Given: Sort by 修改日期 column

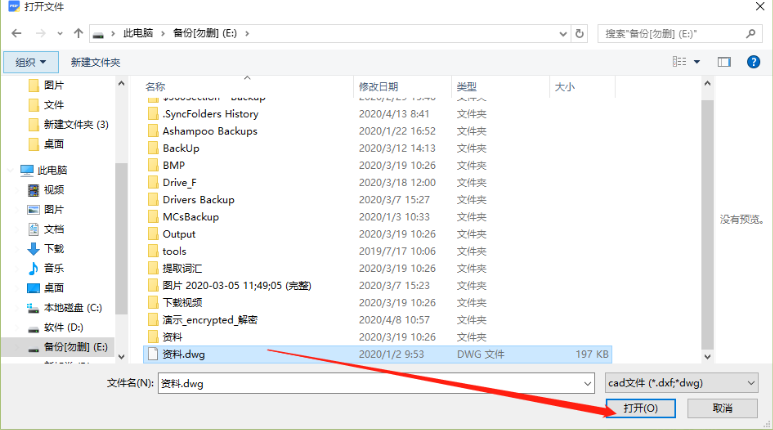Looking at the screenshot, I should (x=378, y=86).
